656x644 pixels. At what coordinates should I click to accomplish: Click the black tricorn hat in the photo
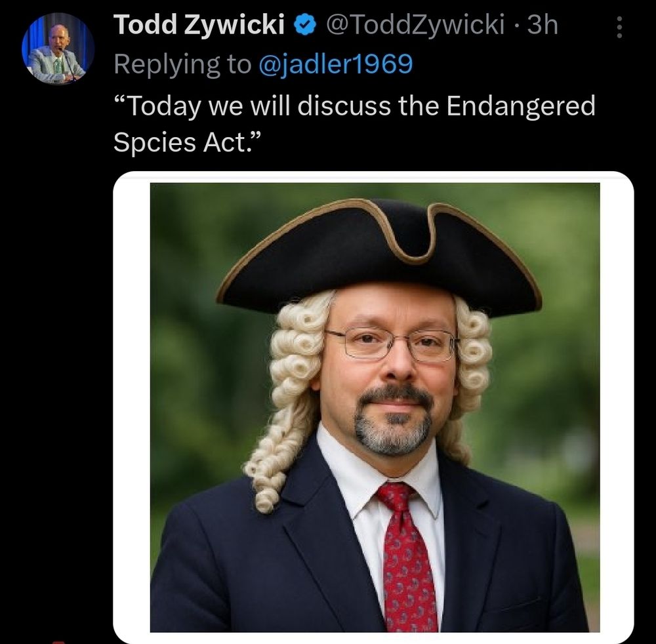pos(379,256)
